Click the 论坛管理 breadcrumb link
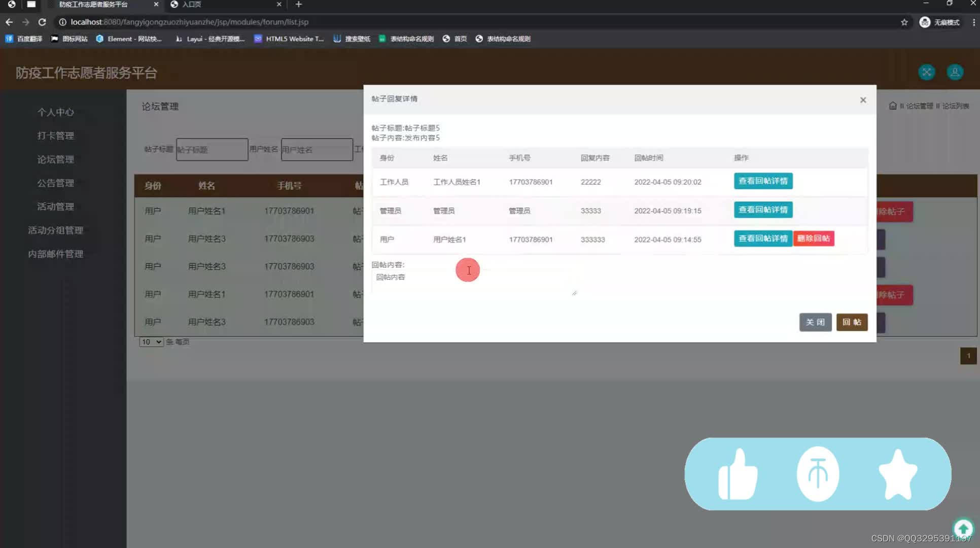Screen dimensions: 980x548 pos(919,106)
